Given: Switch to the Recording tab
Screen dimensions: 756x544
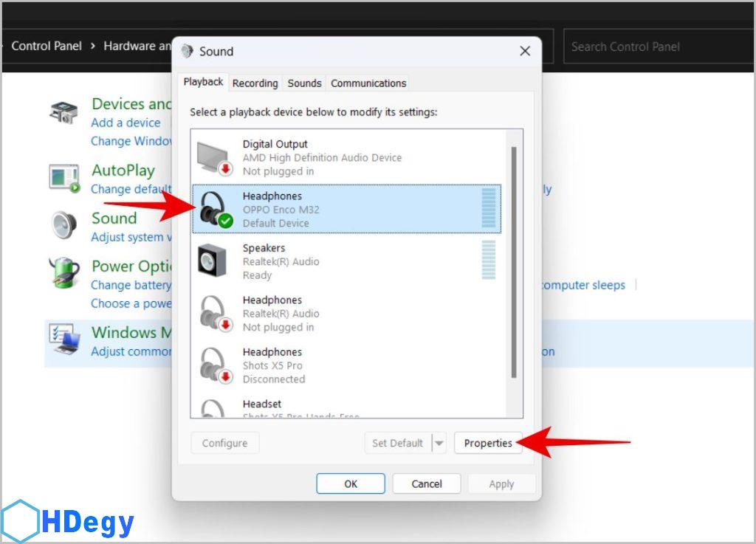Looking at the screenshot, I should tap(255, 83).
